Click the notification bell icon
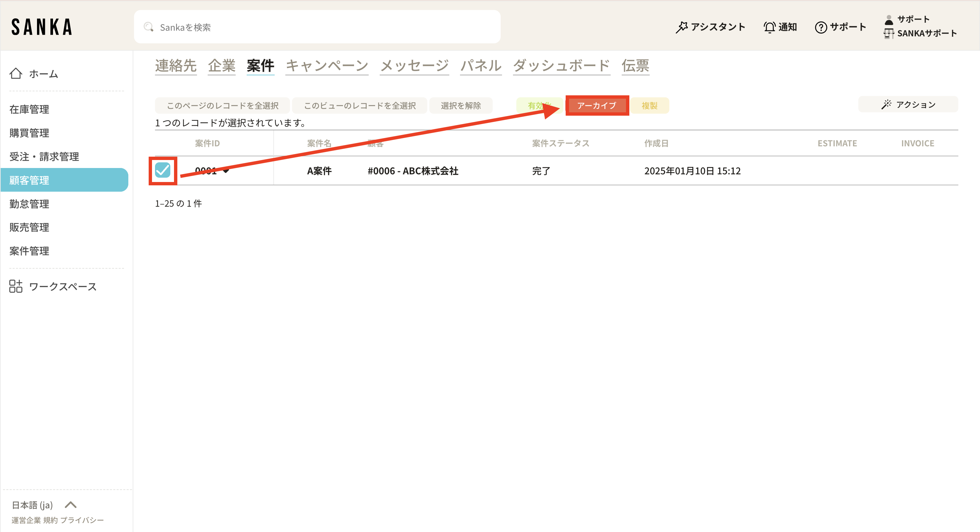Image resolution: width=980 pixels, height=532 pixels. pyautogui.click(x=769, y=27)
